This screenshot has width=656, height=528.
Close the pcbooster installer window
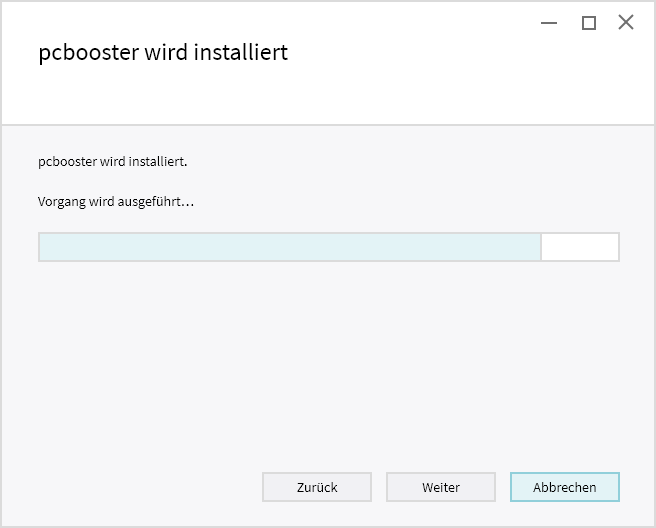pyautogui.click(x=626, y=22)
